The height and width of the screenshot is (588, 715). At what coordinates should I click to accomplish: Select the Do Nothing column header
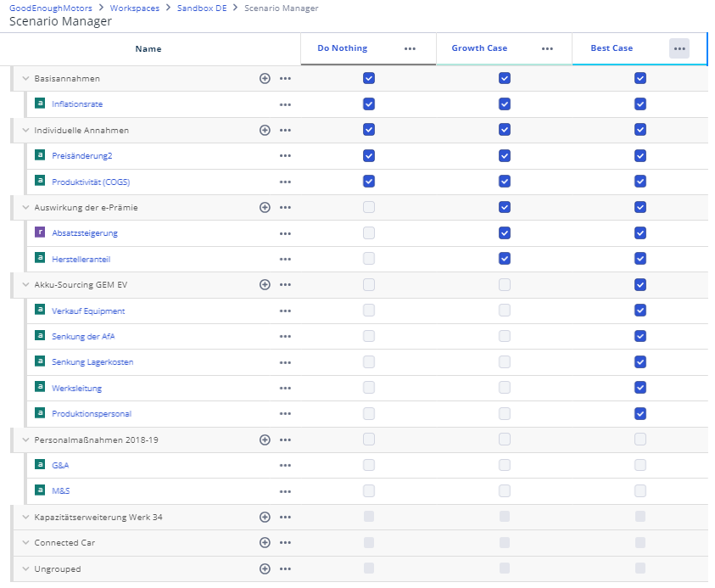[x=342, y=48]
